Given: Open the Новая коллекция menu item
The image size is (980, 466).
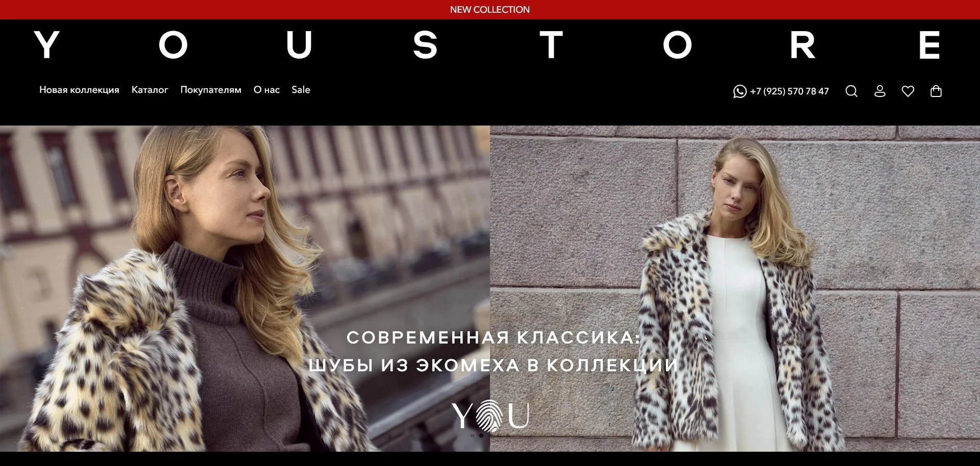Looking at the screenshot, I should pyautogui.click(x=79, y=90).
